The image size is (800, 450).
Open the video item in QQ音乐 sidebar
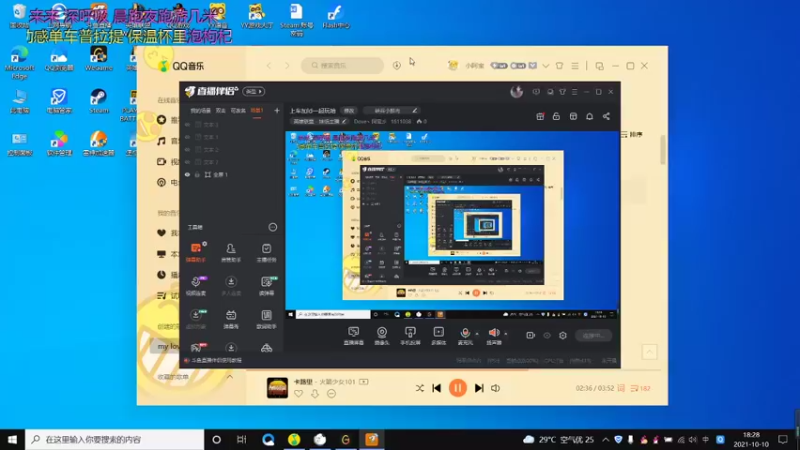[x=161, y=162]
